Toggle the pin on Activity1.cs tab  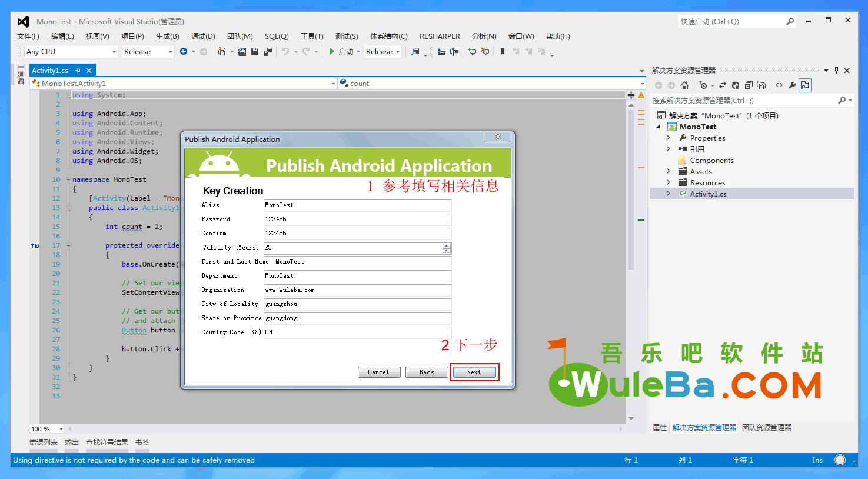coord(78,71)
